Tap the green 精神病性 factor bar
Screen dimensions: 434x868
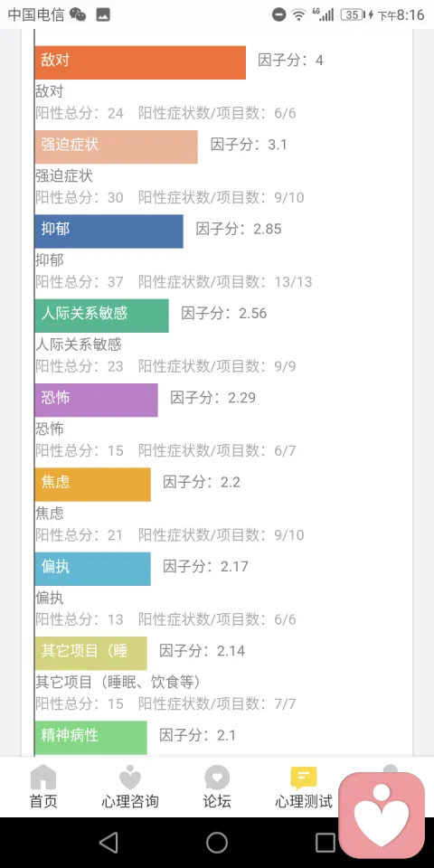click(x=90, y=738)
